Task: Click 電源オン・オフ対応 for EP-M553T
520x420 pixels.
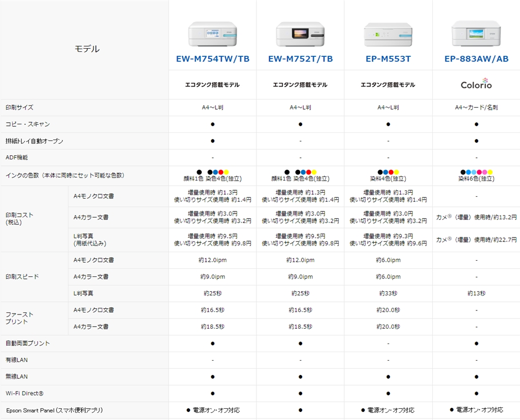Action: click(391, 410)
